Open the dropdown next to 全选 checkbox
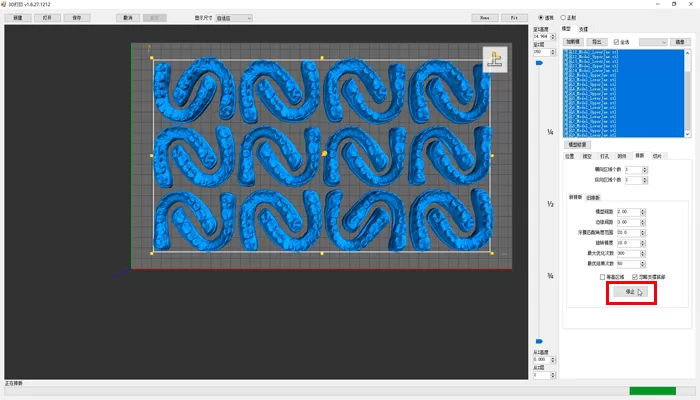This screenshot has width=700, height=400. click(x=653, y=42)
